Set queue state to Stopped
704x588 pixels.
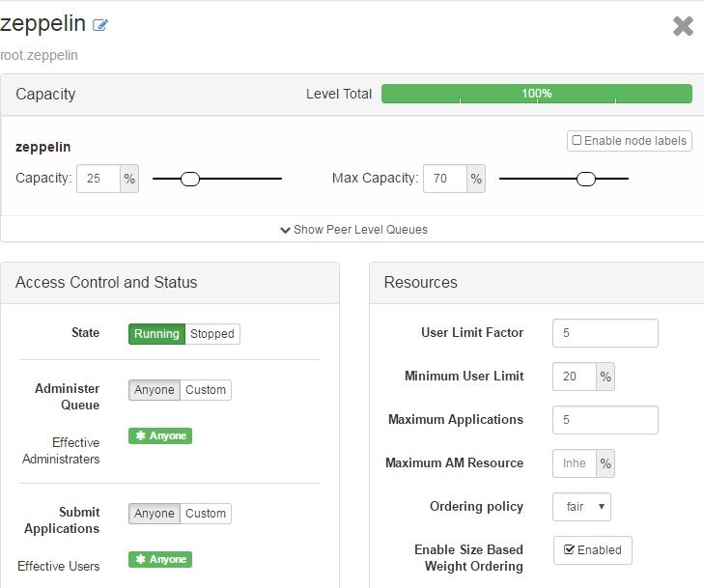[211, 334]
